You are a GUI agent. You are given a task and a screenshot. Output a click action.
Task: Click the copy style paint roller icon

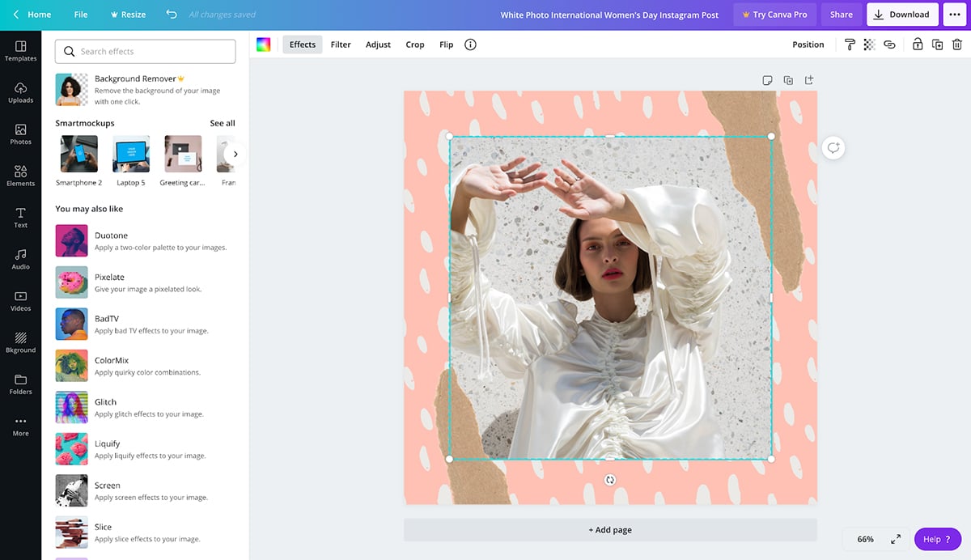(850, 45)
